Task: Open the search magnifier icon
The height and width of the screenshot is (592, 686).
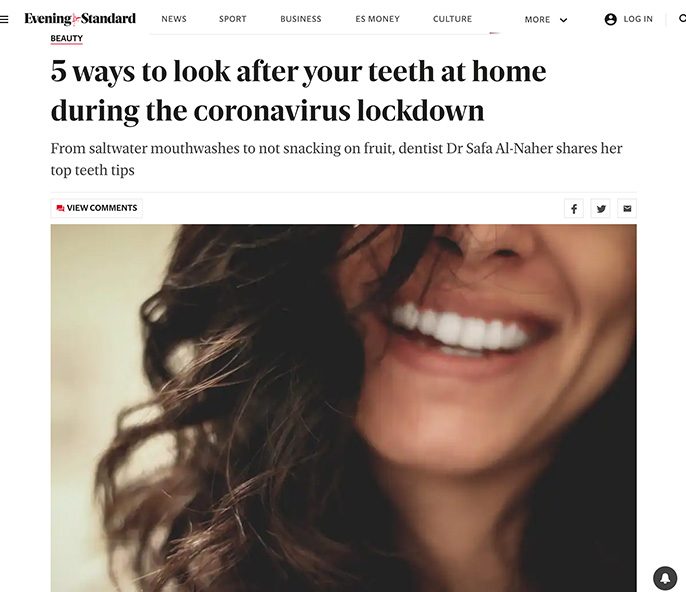Action: tap(682, 18)
